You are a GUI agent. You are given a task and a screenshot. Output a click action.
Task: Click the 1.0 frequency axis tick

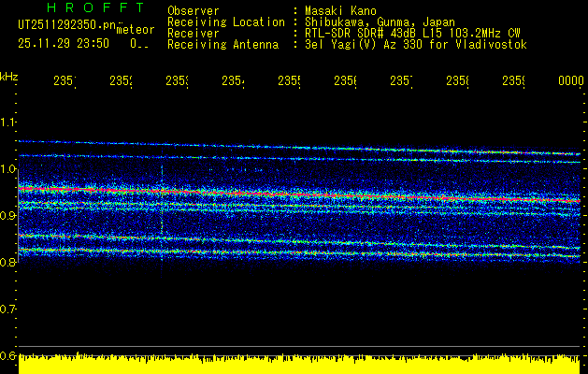click(x=8, y=169)
